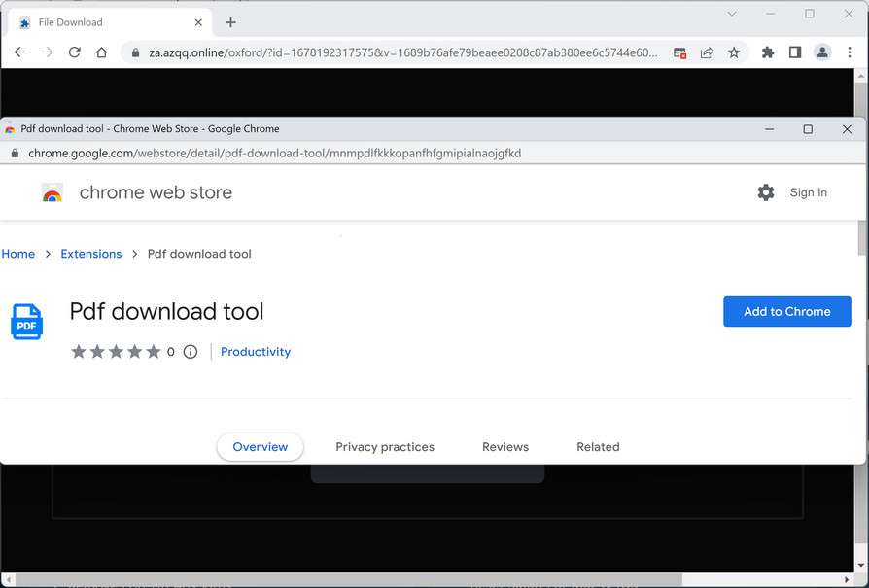Switch to the Reviews tab
This screenshot has width=869, height=588.
505,447
